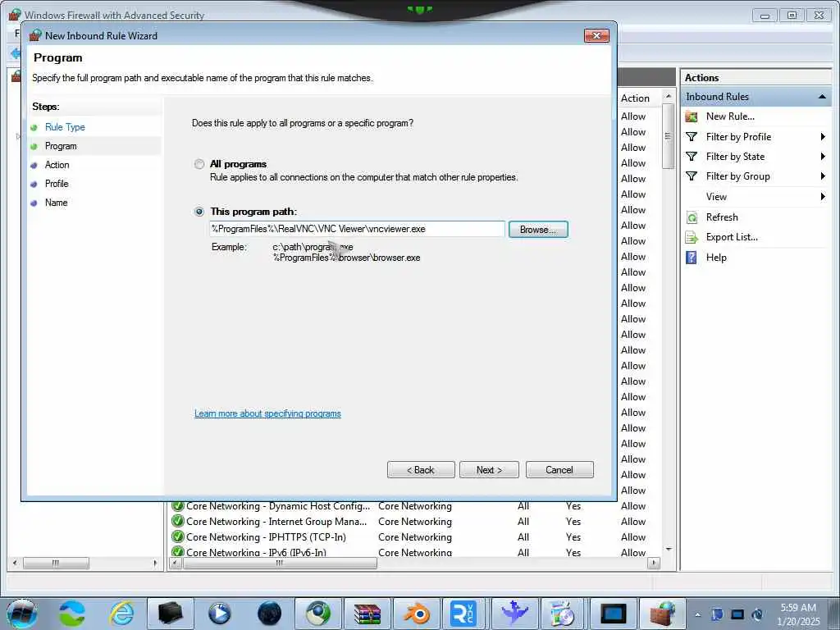Expand the Filter by State submenu arrow
Image resolution: width=840 pixels, height=630 pixels.
point(823,157)
